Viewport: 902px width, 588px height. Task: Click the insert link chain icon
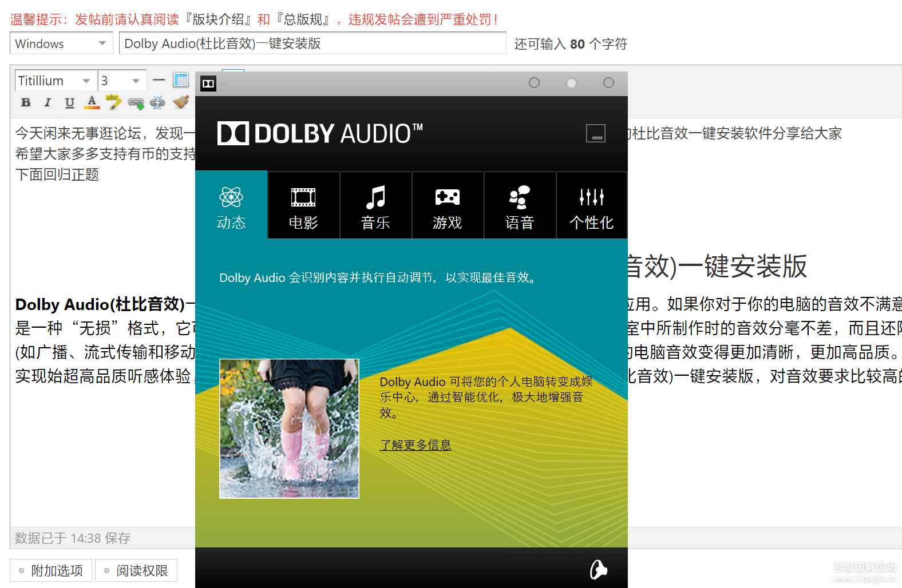(x=136, y=102)
